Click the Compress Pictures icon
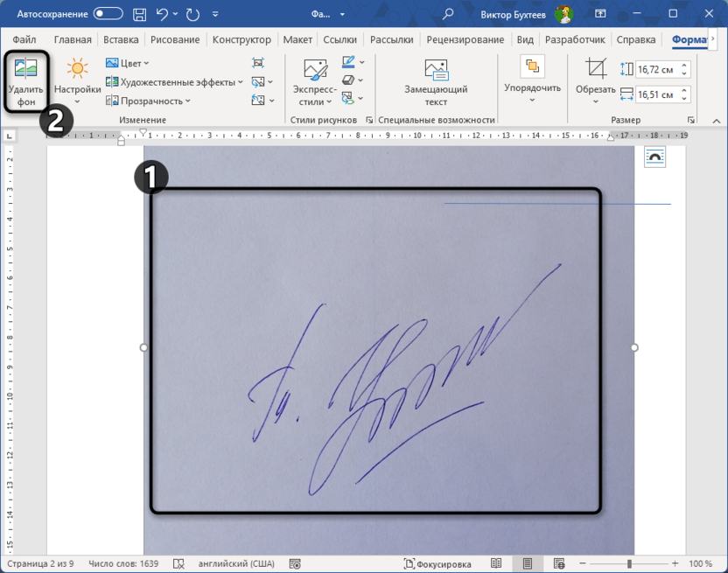This screenshot has width=728, height=573. (x=258, y=63)
